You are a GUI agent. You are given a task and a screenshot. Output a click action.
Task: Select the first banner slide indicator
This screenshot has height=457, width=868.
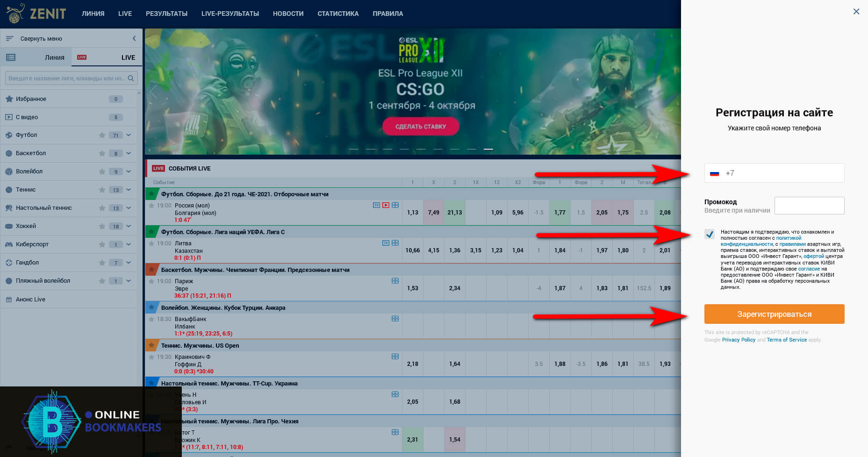pyautogui.click(x=353, y=149)
